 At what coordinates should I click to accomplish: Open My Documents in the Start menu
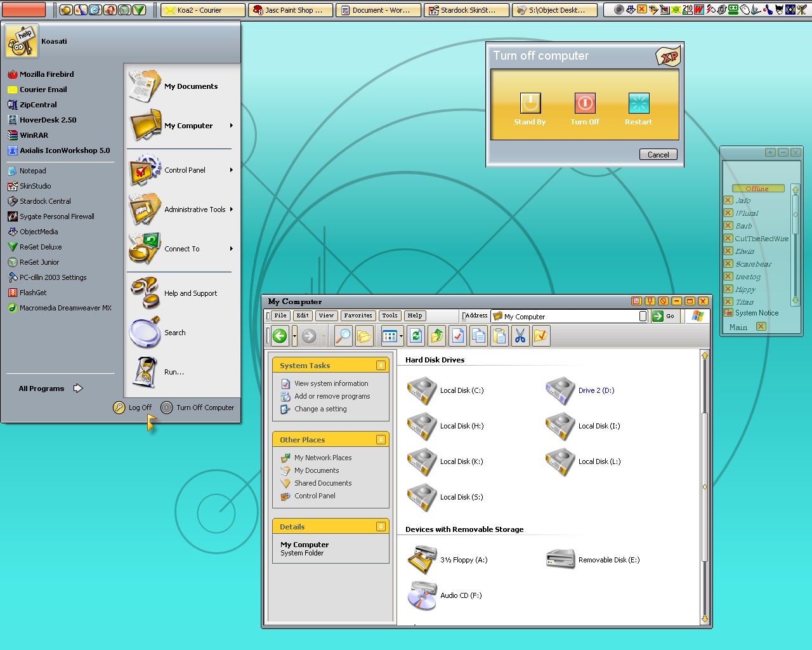(180, 86)
